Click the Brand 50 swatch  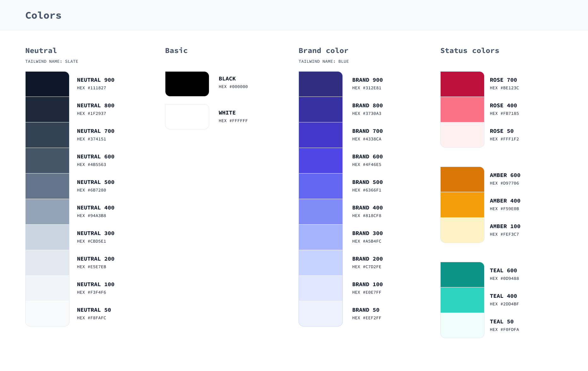[x=321, y=314]
